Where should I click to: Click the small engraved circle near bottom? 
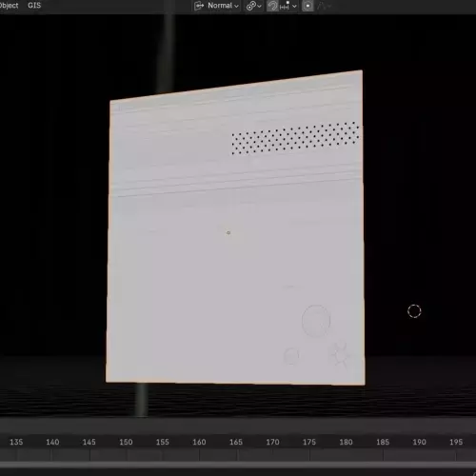coord(291,356)
